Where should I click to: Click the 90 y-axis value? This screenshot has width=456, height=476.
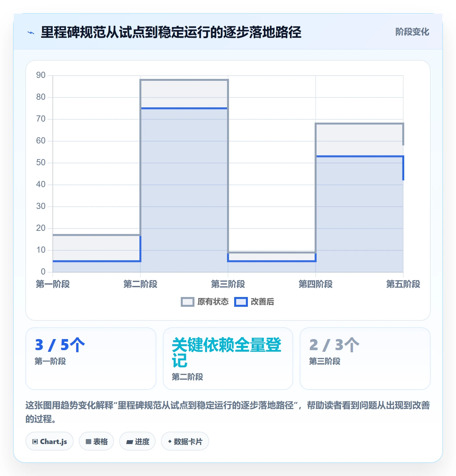pyautogui.click(x=41, y=75)
